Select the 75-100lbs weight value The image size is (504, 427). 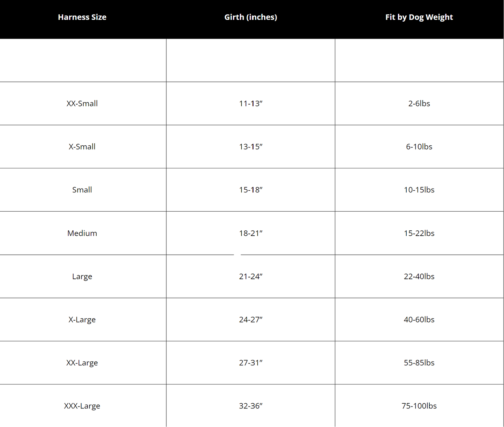click(419, 406)
